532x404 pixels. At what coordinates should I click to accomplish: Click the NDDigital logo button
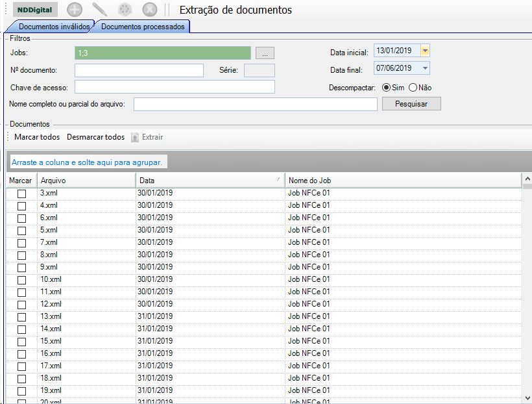pyautogui.click(x=35, y=10)
